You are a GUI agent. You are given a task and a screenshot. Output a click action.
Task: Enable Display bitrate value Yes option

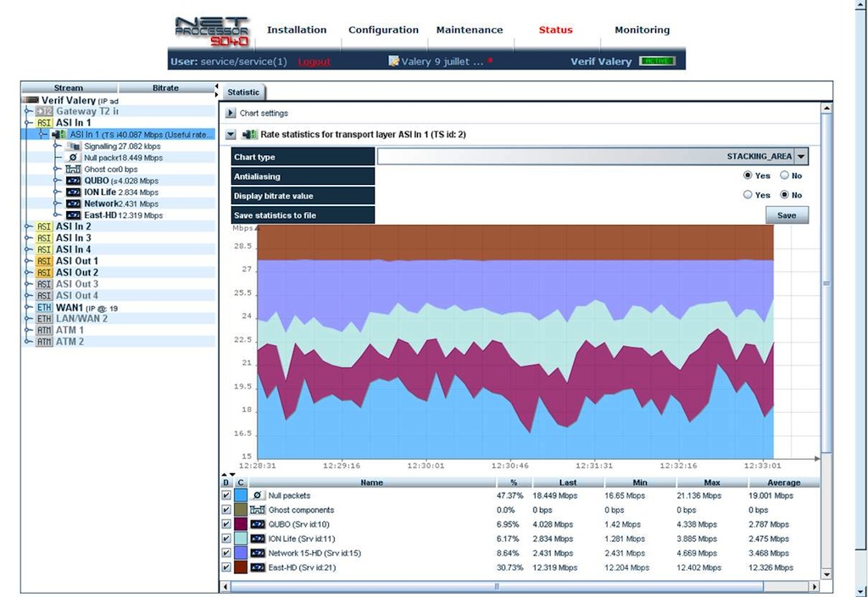[748, 195]
